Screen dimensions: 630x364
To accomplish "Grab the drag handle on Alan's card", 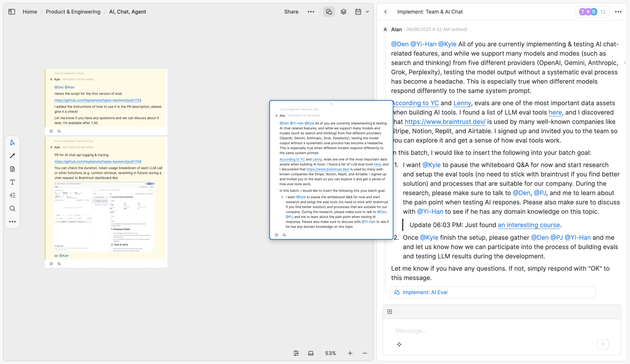I will pos(331,104).
